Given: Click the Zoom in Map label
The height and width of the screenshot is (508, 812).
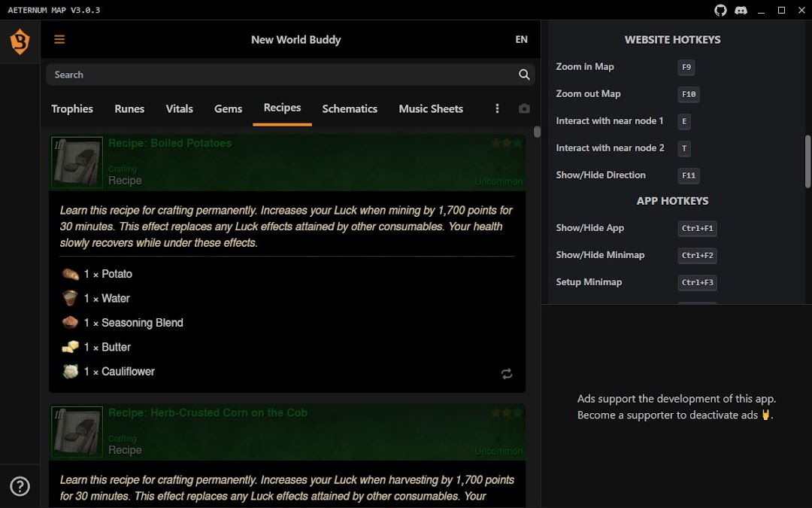Looking at the screenshot, I should click(x=585, y=66).
